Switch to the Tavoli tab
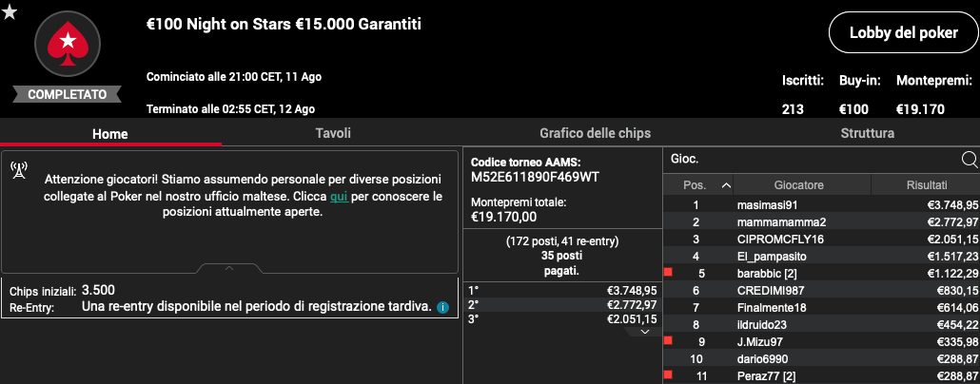This screenshot has width=980, height=384. click(x=333, y=134)
